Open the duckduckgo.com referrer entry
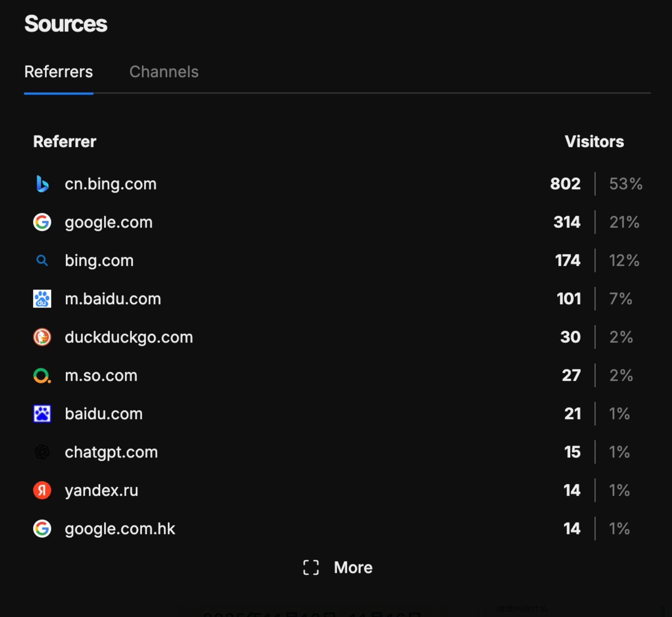The width and height of the screenshot is (672, 617). (x=129, y=337)
